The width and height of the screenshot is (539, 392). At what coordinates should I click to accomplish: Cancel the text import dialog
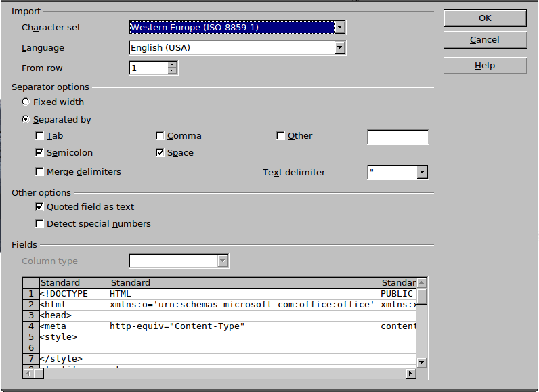pos(485,40)
